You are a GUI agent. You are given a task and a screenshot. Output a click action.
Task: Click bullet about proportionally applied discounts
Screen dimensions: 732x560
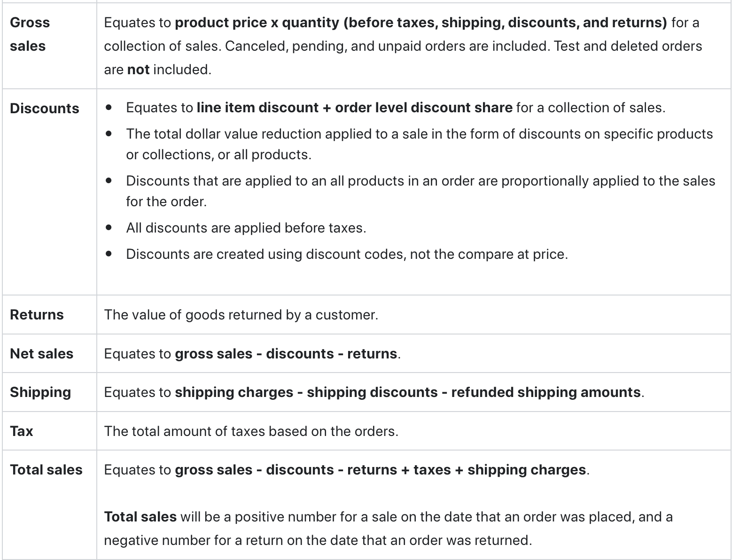tap(421, 191)
